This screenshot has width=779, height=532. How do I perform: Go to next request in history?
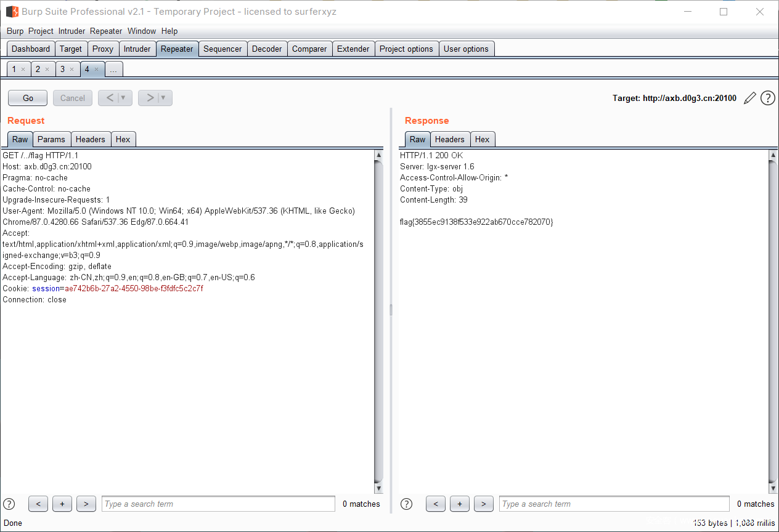pyautogui.click(x=149, y=98)
